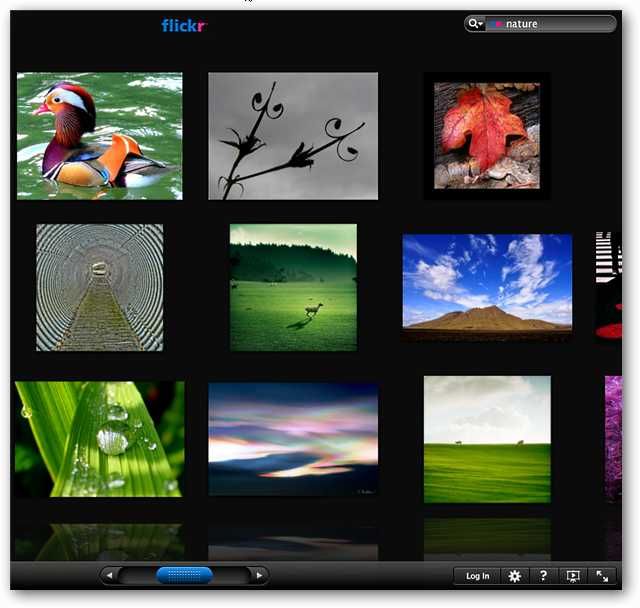Screen dimensions: 640x608
Task: Open the mountain under blue sky photo
Action: 487,287
